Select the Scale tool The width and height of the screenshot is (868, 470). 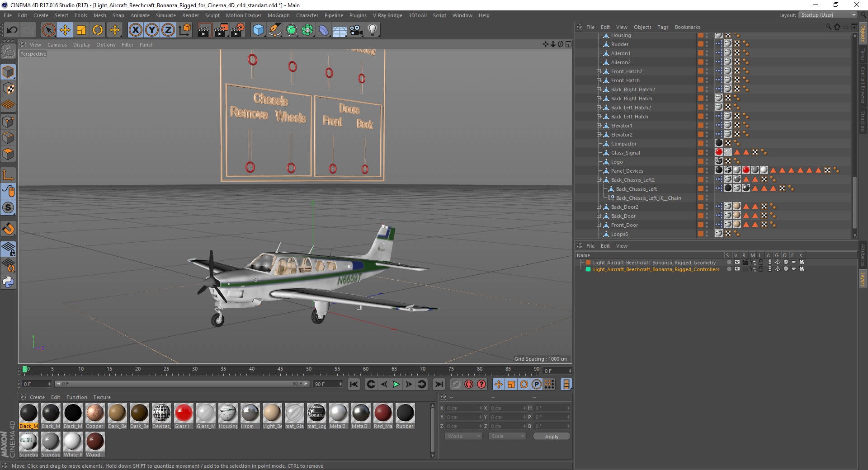(x=81, y=30)
